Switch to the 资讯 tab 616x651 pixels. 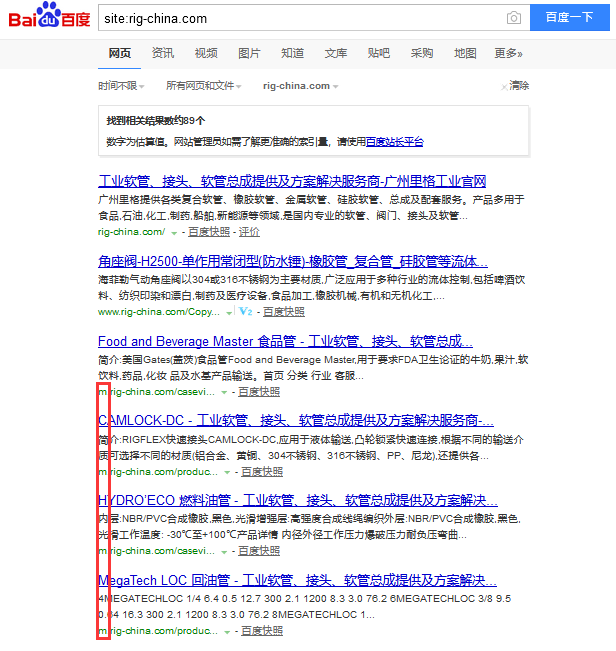click(x=163, y=54)
